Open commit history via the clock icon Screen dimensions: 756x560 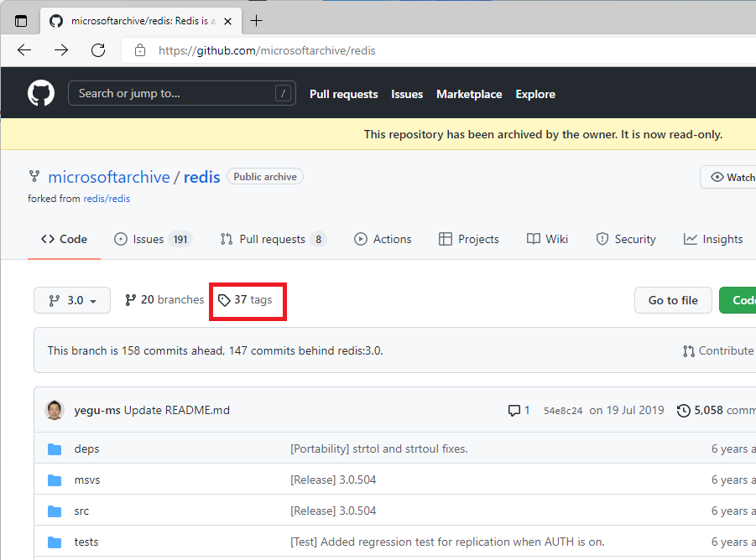684,411
